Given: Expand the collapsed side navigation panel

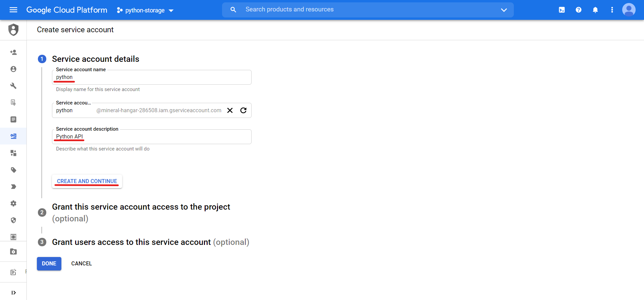Looking at the screenshot, I should (13, 293).
